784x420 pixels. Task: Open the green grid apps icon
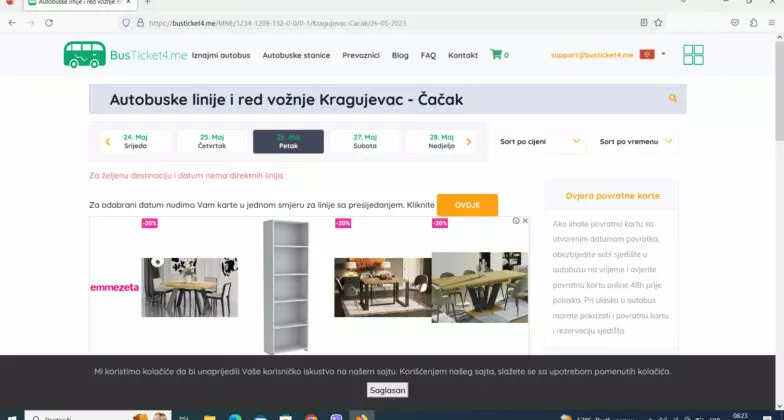pyautogui.click(x=693, y=55)
